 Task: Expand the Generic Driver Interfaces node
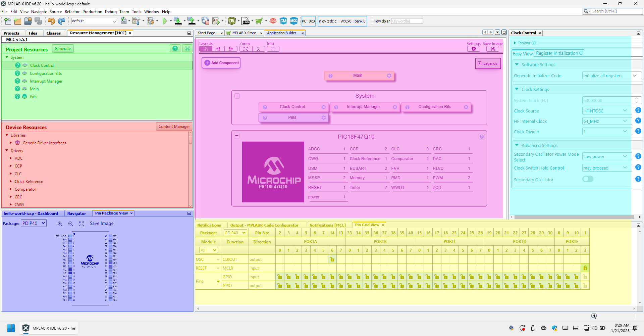point(11,143)
